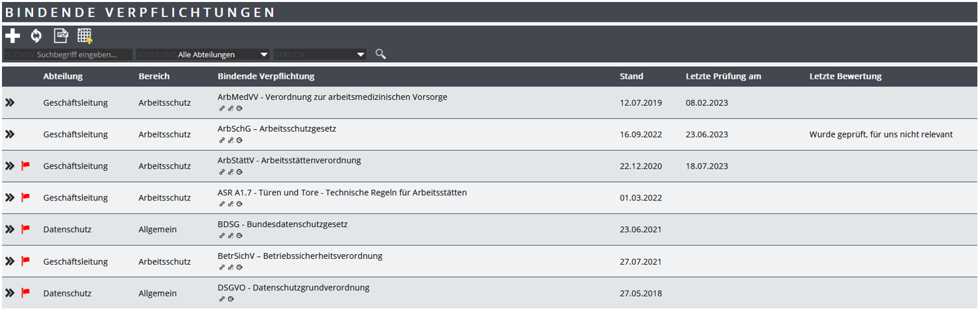Screen dimensions: 980x311
Task: Open the DSGVO - Datenschutzgrundverordnung entry
Action: 293,288
